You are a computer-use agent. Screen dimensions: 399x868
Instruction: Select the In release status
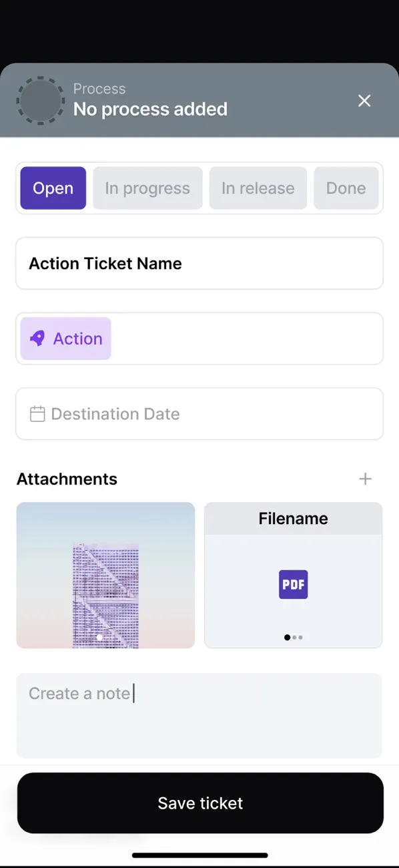click(x=258, y=188)
